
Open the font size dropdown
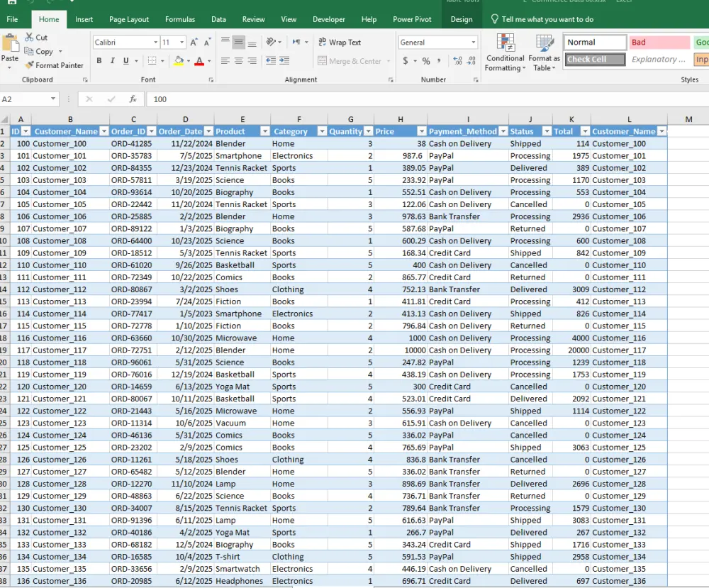(x=182, y=42)
